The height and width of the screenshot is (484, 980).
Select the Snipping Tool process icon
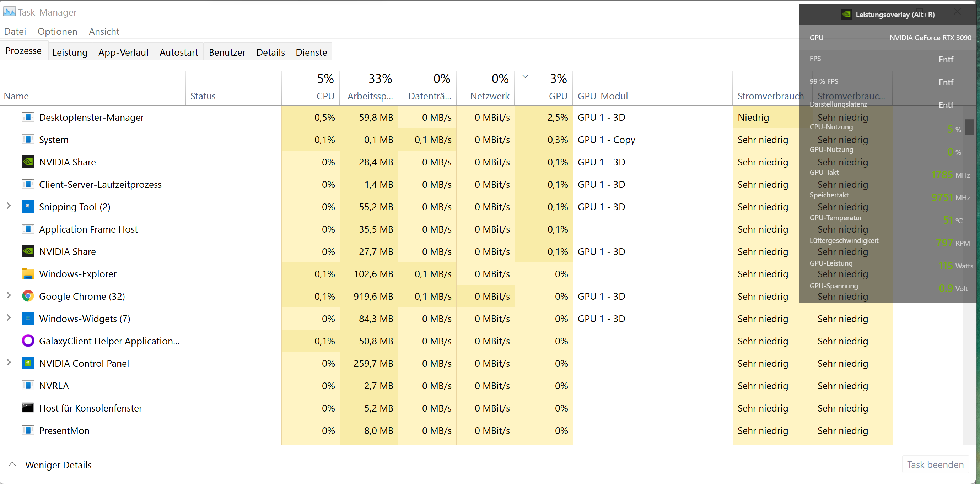click(x=28, y=206)
